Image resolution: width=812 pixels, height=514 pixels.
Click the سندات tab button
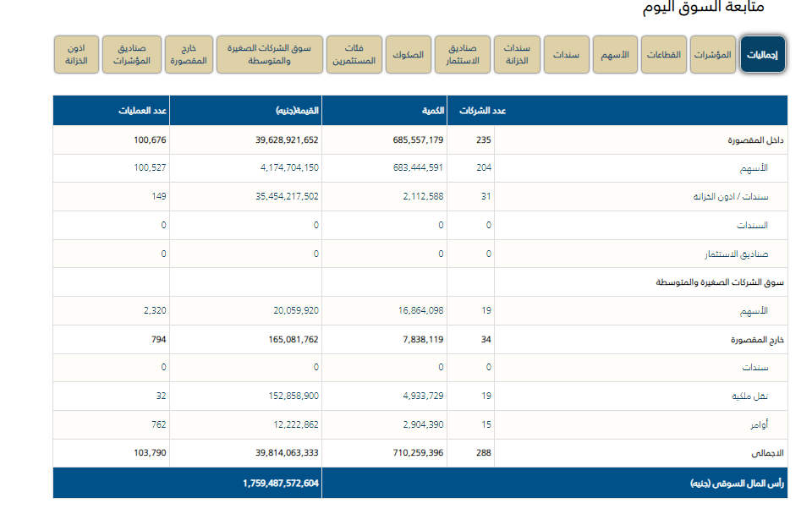point(566,55)
